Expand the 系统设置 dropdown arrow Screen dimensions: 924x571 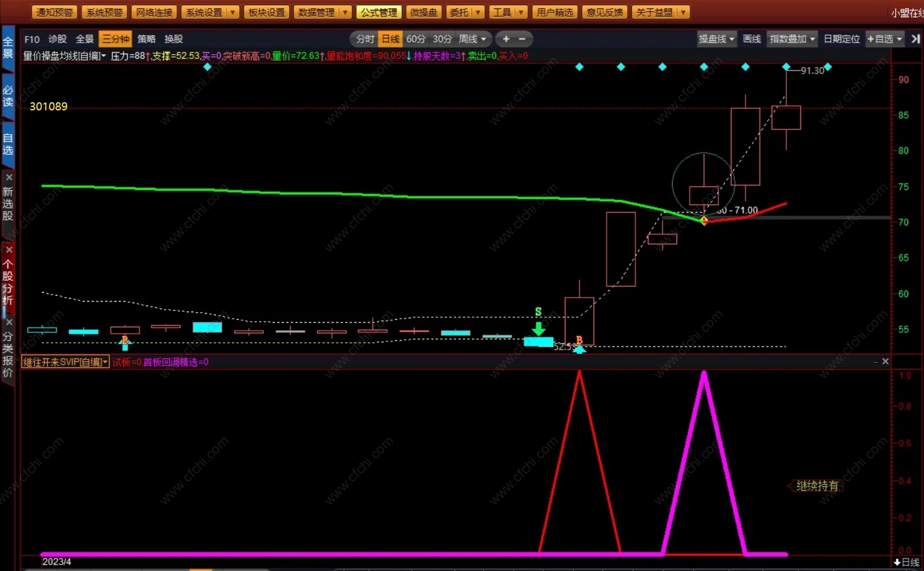coord(232,12)
